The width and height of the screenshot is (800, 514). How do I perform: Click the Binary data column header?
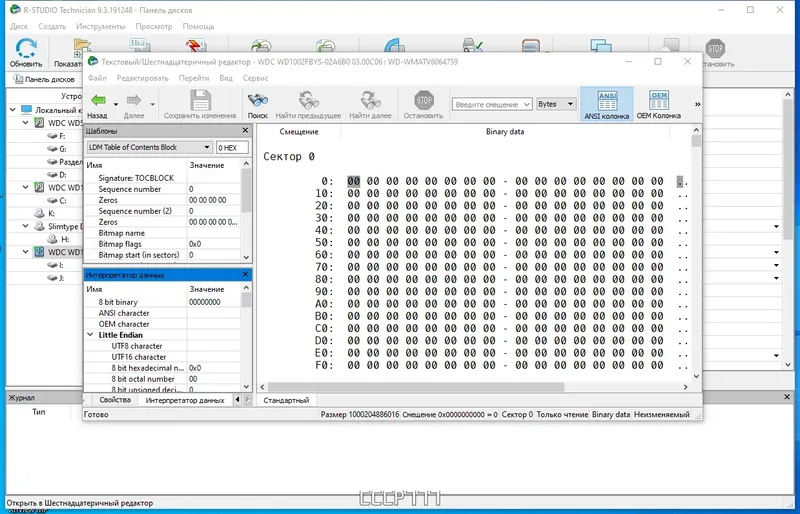coord(505,132)
